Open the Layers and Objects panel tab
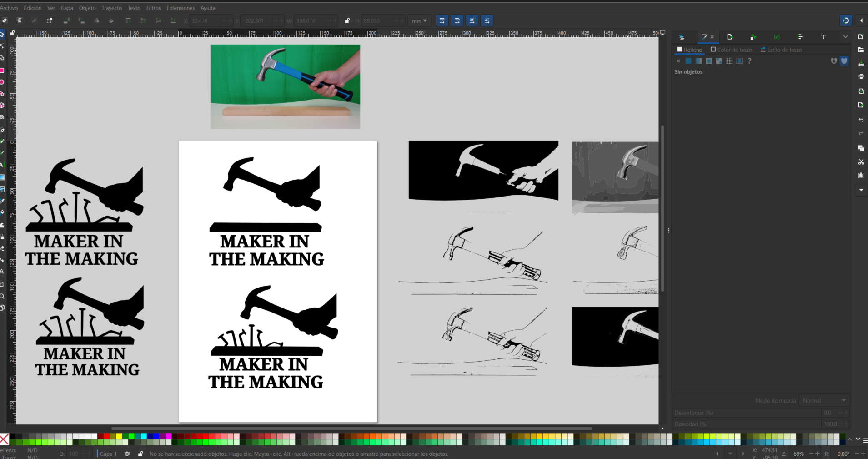 (x=681, y=37)
